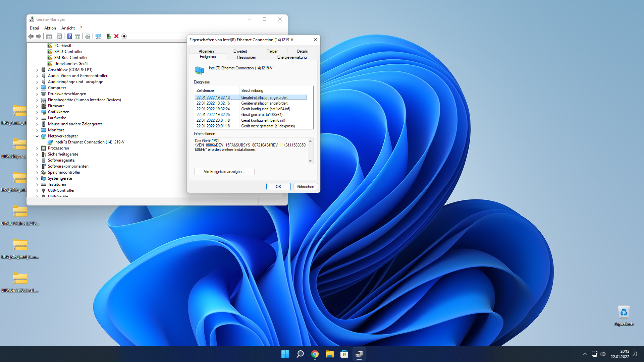
Task: Click the red X uninstall device icon
Action: 116,36
